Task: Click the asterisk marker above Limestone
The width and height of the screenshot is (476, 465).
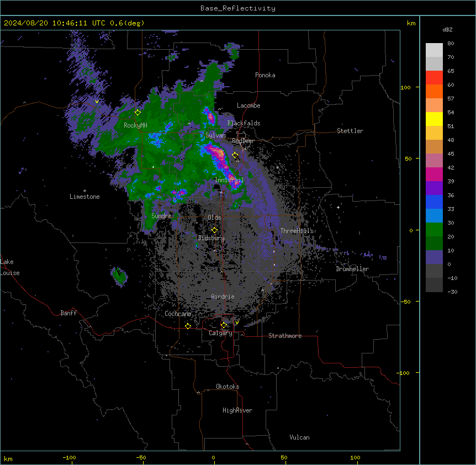Action: click(84, 191)
